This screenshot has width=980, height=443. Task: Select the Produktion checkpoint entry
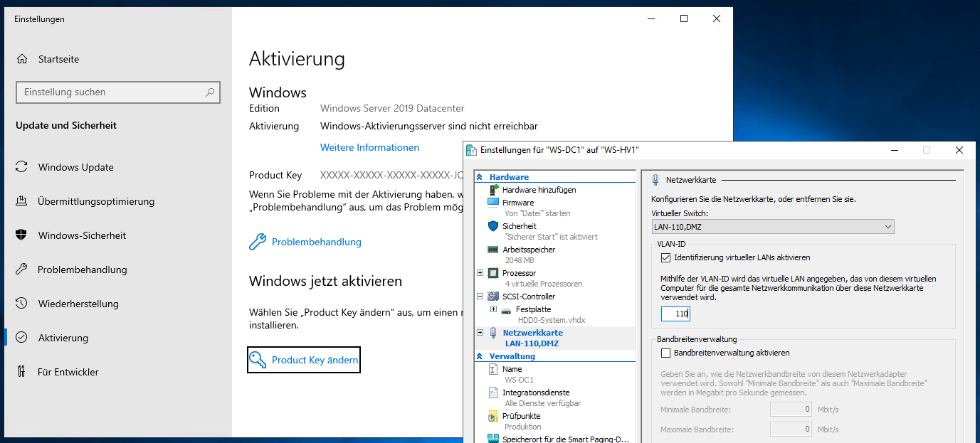point(523,427)
